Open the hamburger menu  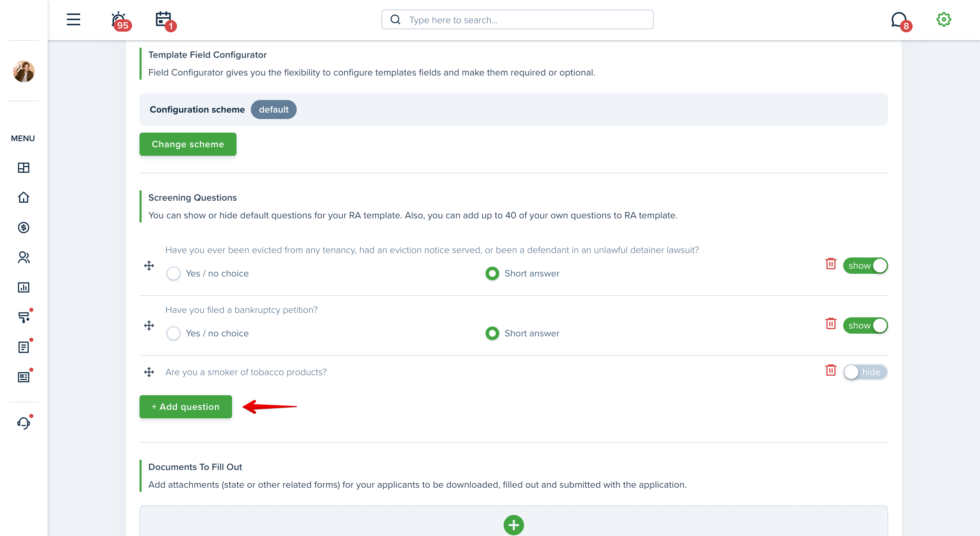click(x=73, y=19)
